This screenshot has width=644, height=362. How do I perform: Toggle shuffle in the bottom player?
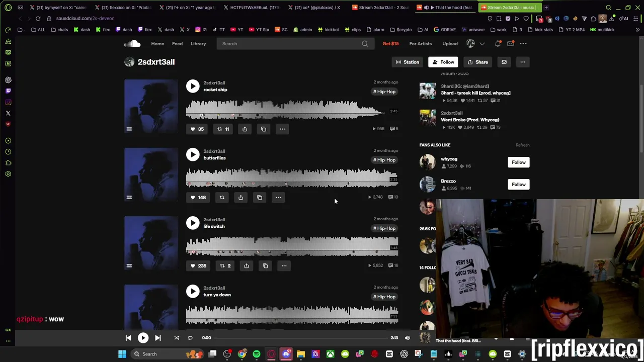point(177,338)
